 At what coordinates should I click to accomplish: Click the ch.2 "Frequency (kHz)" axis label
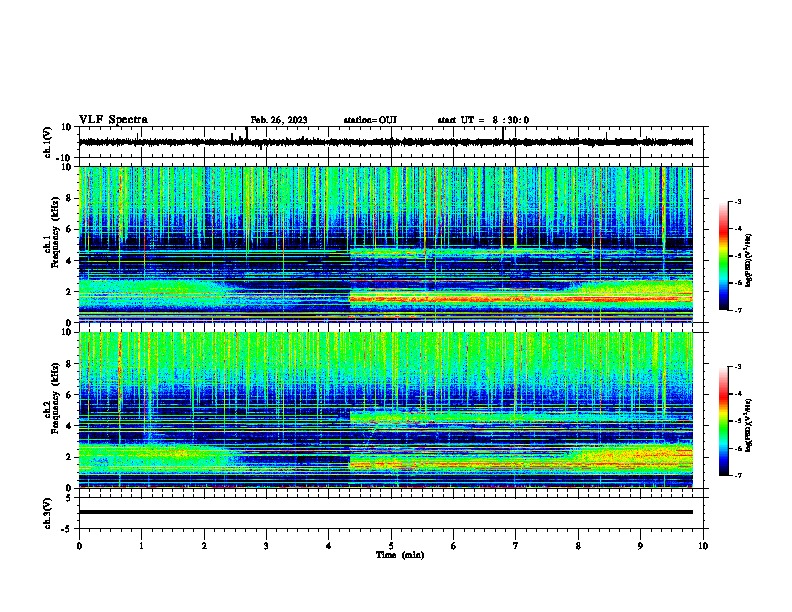click(55, 397)
